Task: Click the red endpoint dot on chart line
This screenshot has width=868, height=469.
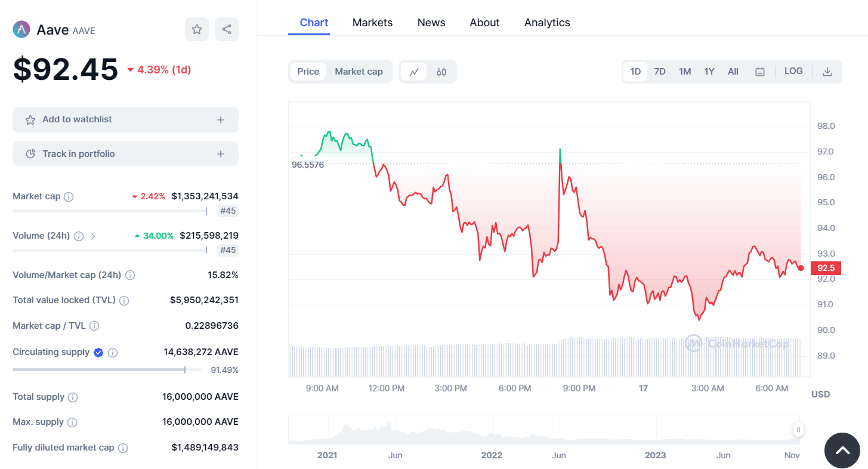Action: pos(801,268)
